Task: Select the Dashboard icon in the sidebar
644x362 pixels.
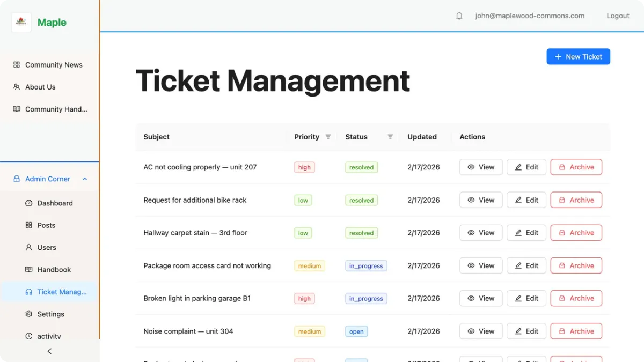Action: [x=28, y=203]
